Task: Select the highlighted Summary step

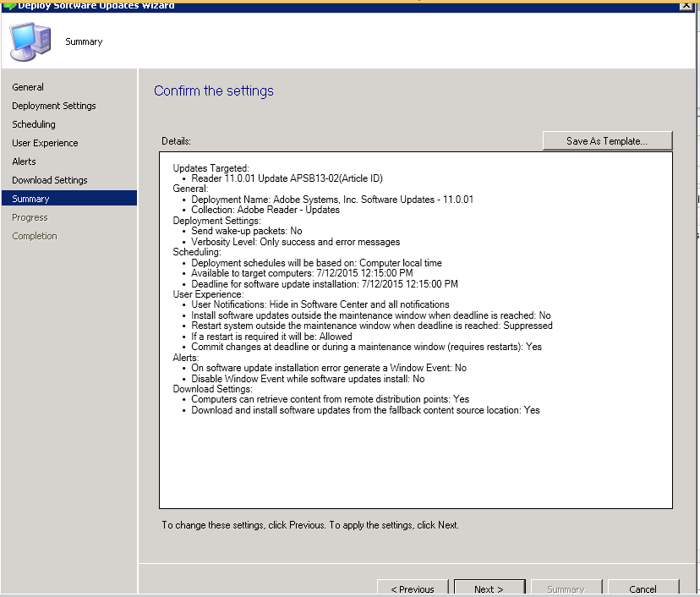Action: (x=69, y=198)
